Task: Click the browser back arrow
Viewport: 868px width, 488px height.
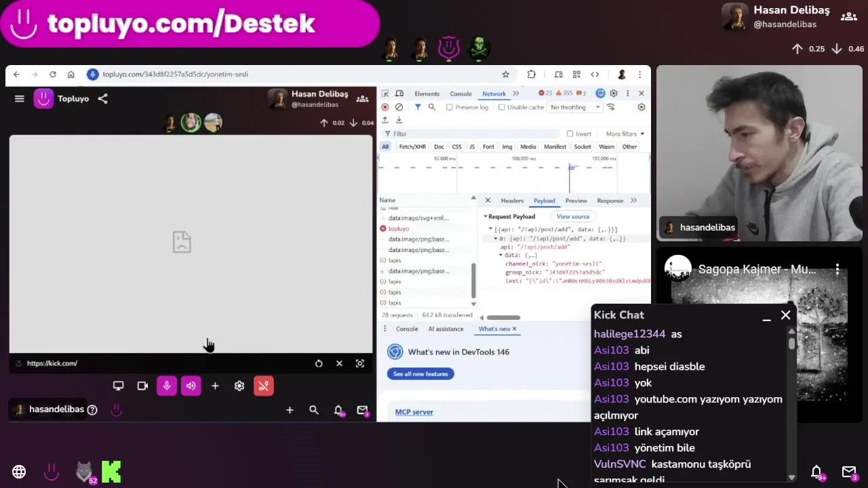Action: [x=17, y=75]
